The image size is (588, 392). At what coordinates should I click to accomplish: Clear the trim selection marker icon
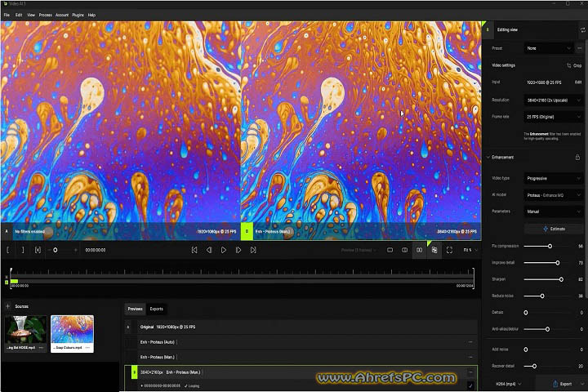38,250
